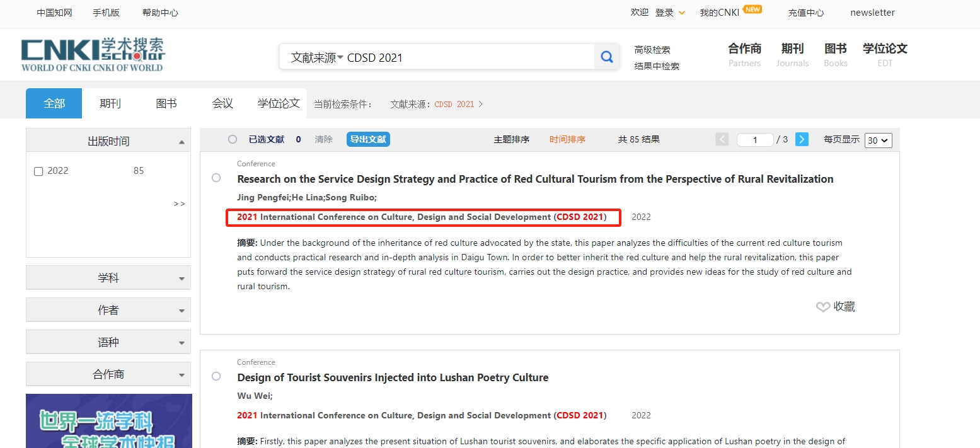Image resolution: width=980 pixels, height=448 pixels.
Task: Open 我的CNKI link
Action: coord(719,13)
